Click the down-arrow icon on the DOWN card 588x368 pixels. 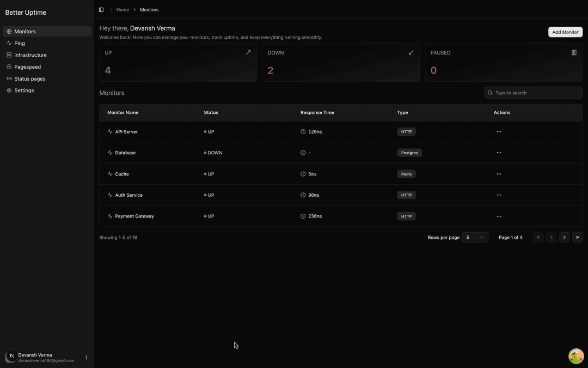411,52
